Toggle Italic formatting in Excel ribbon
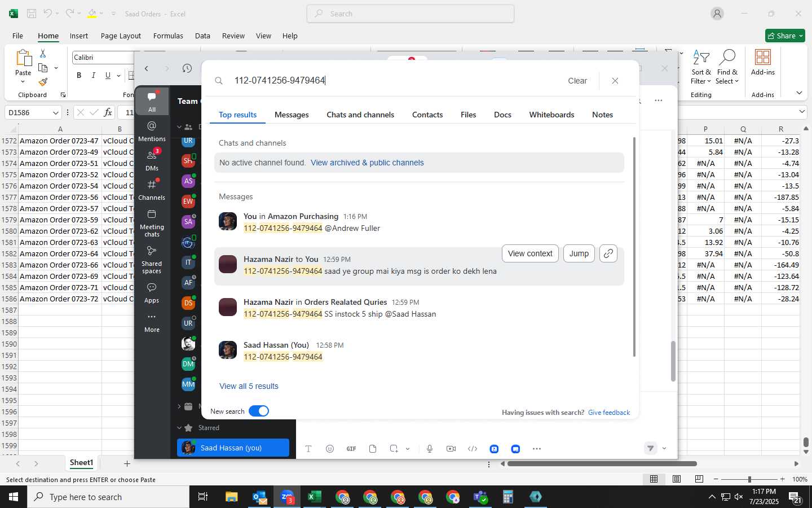 coord(94,76)
